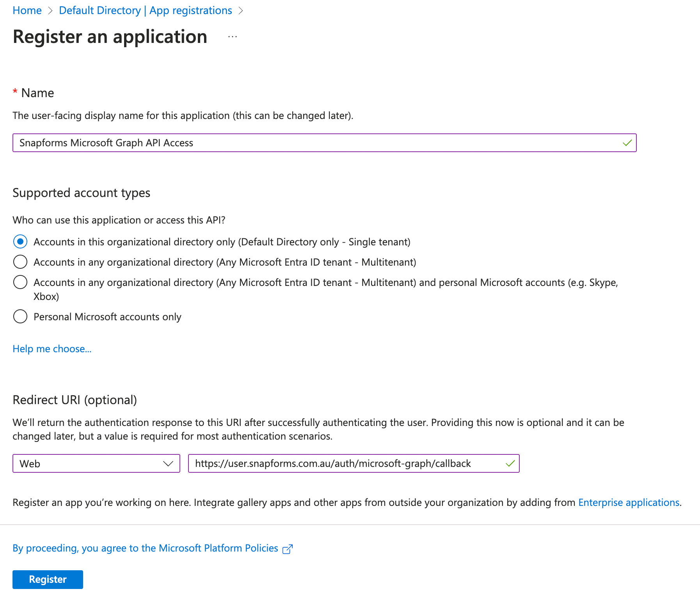Screen dimensions: 700x596
Task: Click the Help me choose link
Action: (x=52, y=349)
